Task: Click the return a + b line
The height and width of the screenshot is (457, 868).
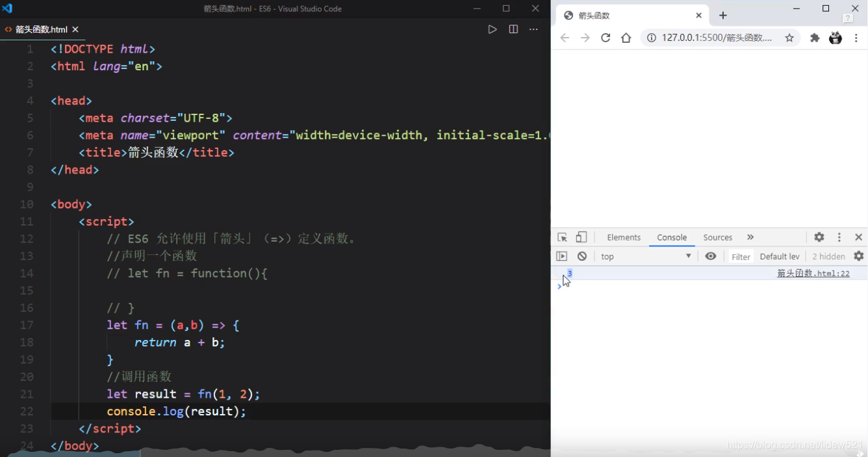Action: [180, 343]
